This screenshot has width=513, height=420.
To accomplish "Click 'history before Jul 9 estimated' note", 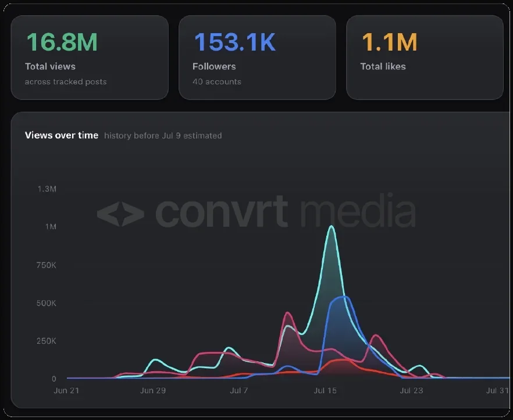I will point(163,136).
